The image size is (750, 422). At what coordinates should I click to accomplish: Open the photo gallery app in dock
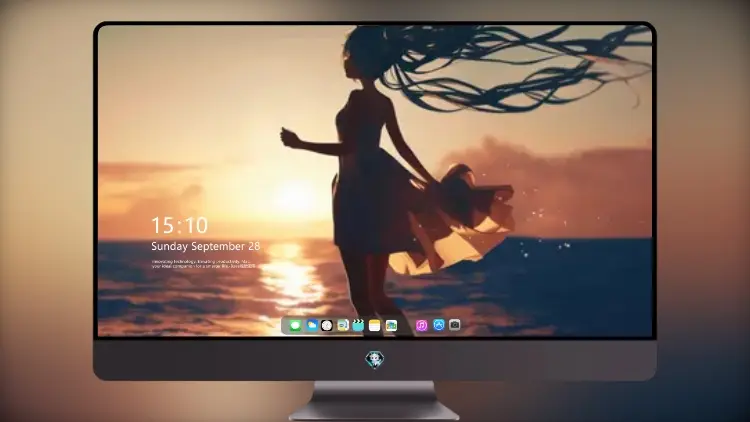coord(391,326)
